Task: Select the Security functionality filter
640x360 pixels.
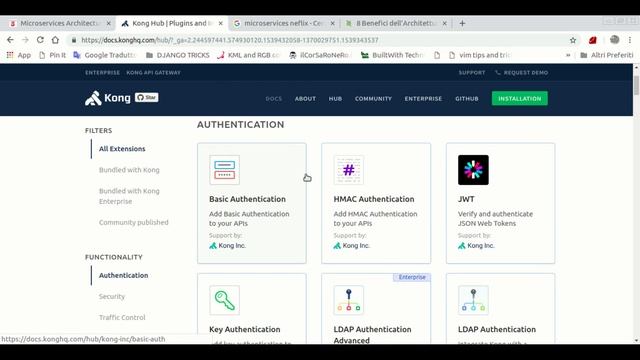Action: (x=112, y=296)
